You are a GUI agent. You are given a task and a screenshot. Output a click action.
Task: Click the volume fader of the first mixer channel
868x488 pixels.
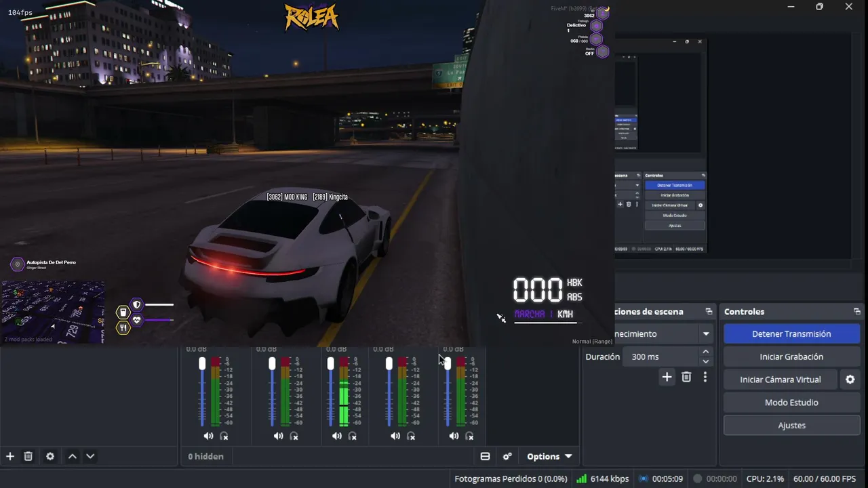202,364
